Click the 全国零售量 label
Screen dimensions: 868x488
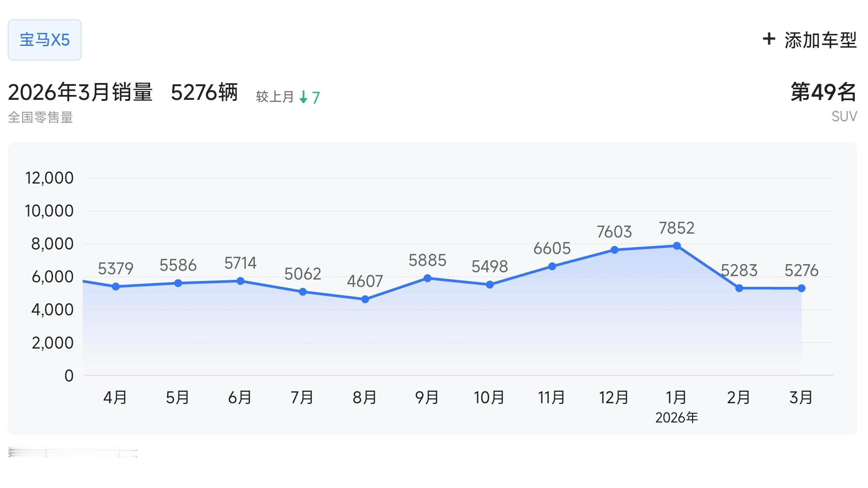click(40, 119)
